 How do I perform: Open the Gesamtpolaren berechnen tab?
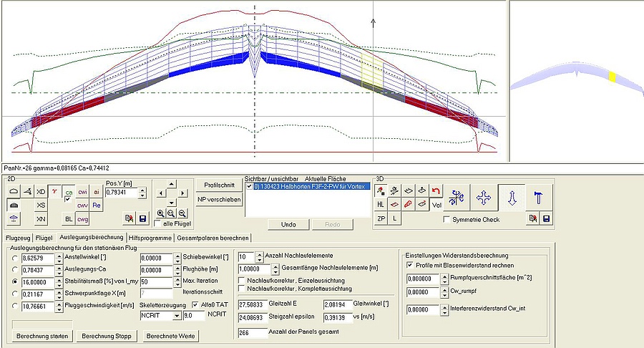coord(213,237)
